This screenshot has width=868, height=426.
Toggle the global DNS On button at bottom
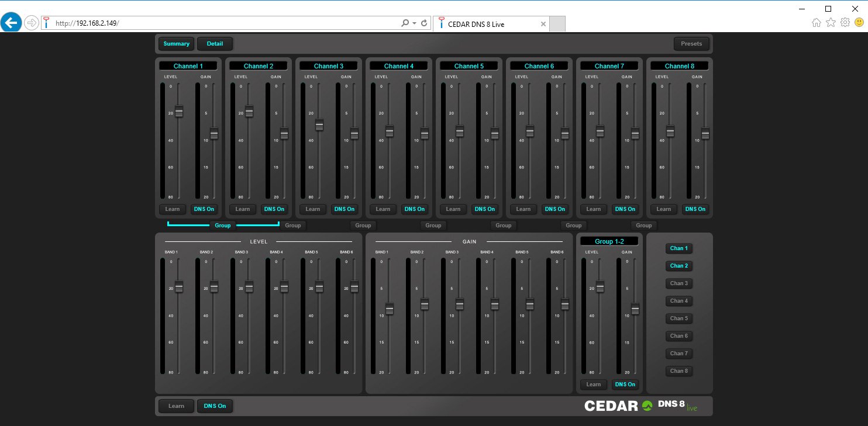(x=215, y=406)
